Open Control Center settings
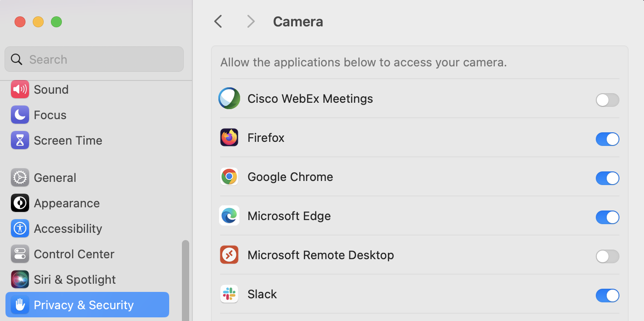The image size is (644, 321). [74, 254]
